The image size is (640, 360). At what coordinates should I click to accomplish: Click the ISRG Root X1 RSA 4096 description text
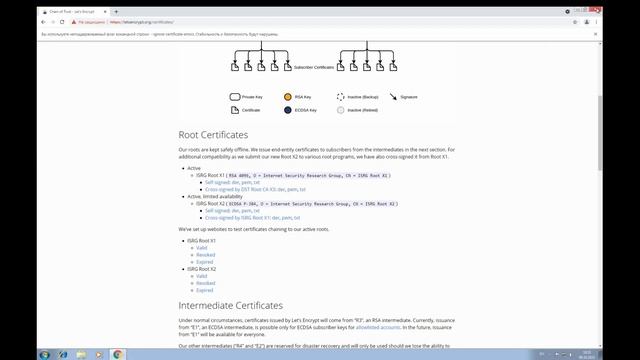point(308,176)
